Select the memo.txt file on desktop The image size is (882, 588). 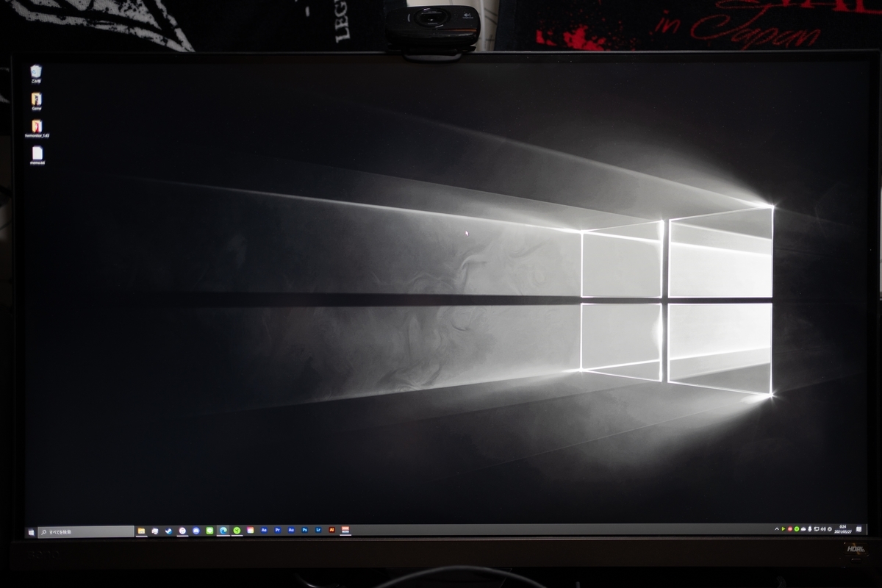[x=37, y=155]
